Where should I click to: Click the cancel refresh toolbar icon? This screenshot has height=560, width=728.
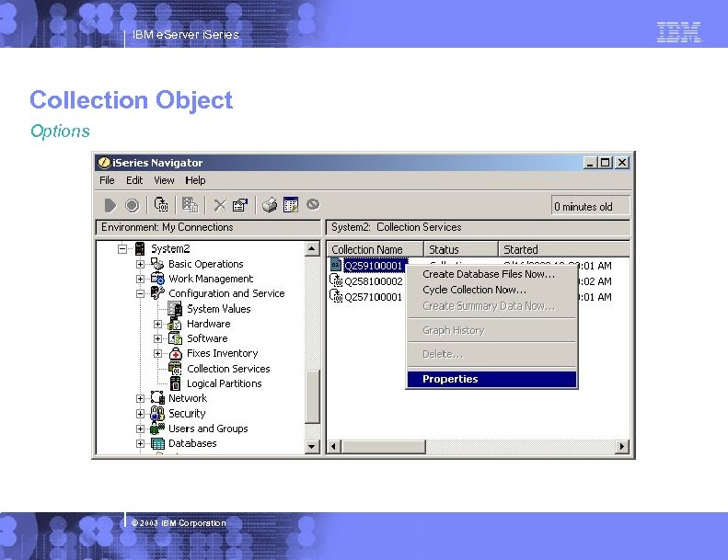click(313, 204)
